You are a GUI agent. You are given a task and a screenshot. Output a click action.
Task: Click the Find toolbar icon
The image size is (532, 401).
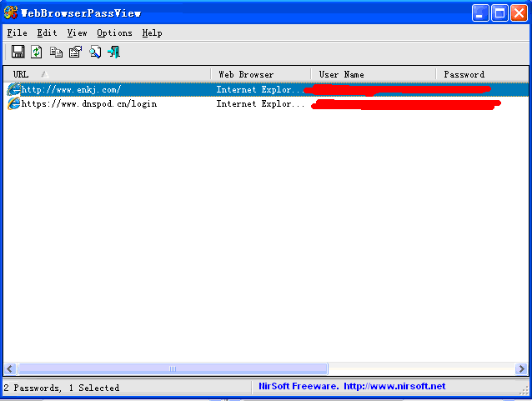95,53
